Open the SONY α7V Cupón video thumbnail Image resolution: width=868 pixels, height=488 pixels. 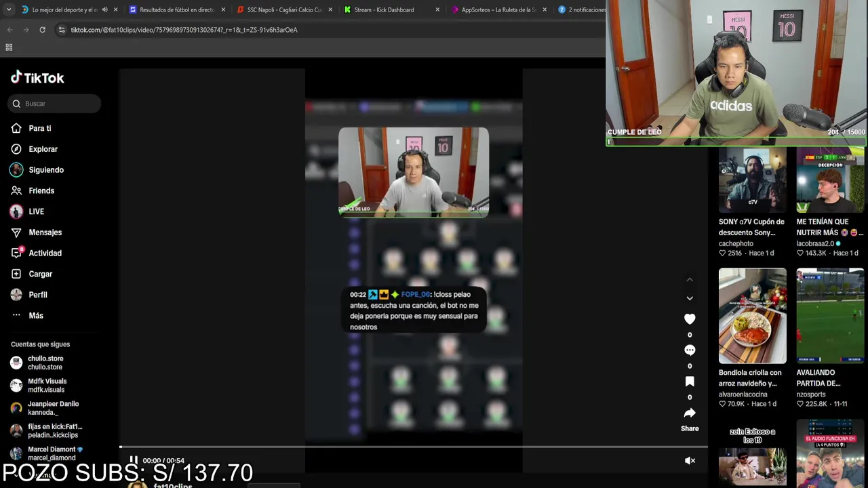tap(752, 180)
